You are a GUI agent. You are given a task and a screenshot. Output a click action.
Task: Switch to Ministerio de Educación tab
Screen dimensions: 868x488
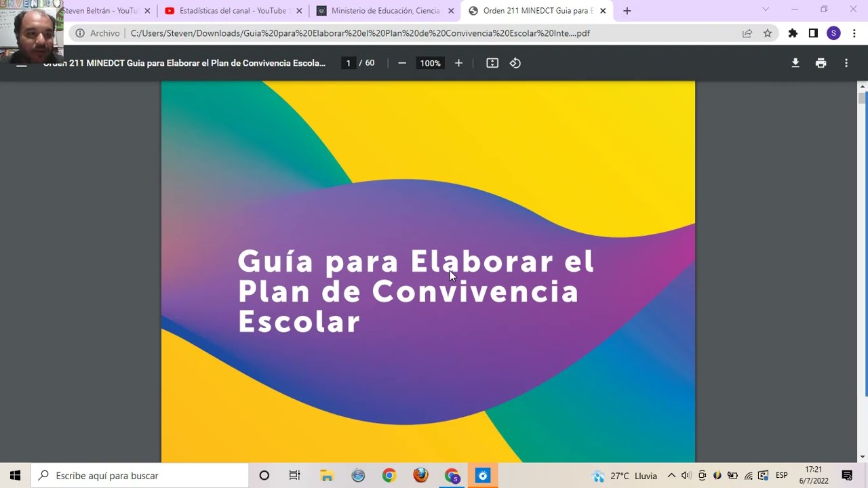384,11
